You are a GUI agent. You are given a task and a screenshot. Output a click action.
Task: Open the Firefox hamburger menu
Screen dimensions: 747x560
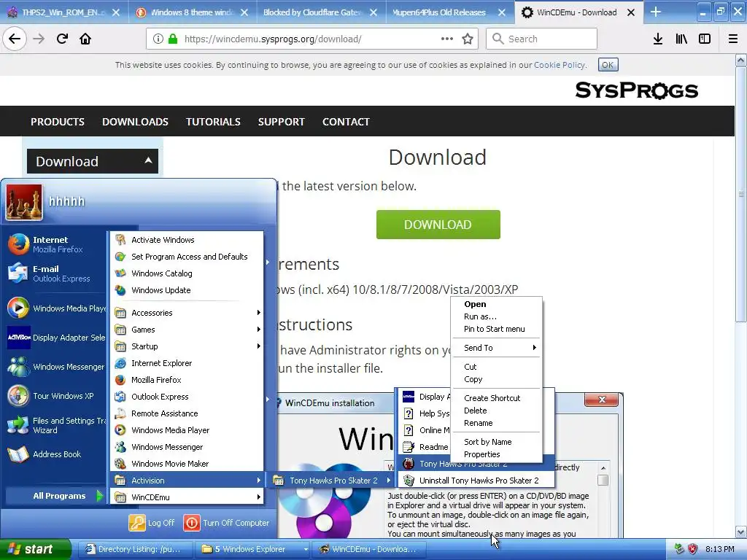[732, 39]
